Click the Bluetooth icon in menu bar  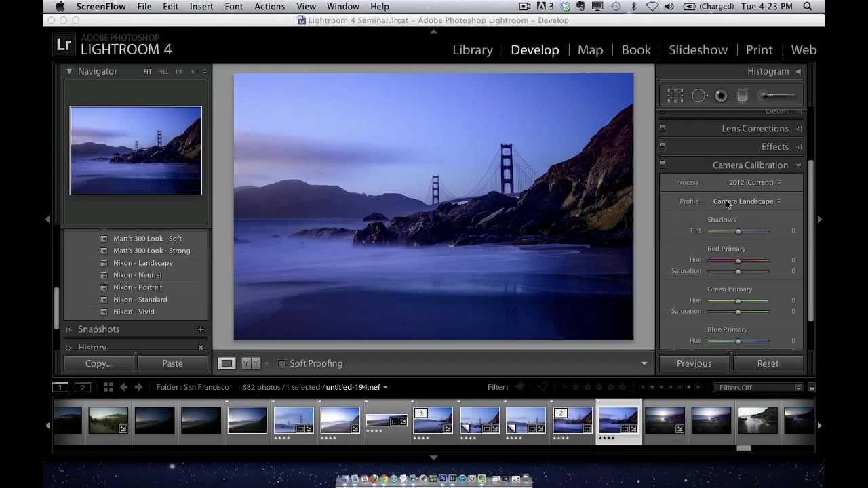click(x=634, y=6)
